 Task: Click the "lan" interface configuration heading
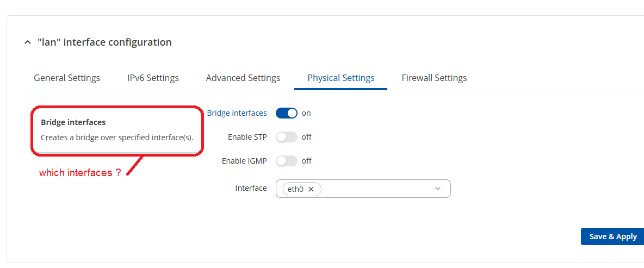(104, 42)
